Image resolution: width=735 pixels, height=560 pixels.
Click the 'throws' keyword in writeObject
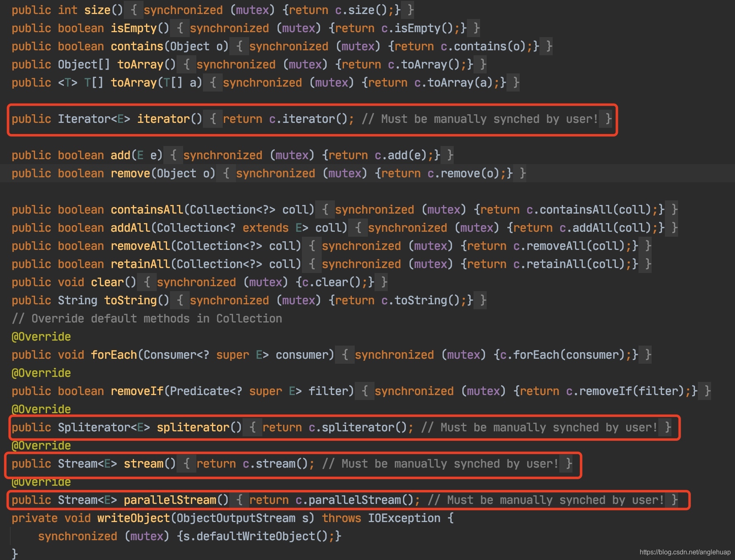[342, 518]
